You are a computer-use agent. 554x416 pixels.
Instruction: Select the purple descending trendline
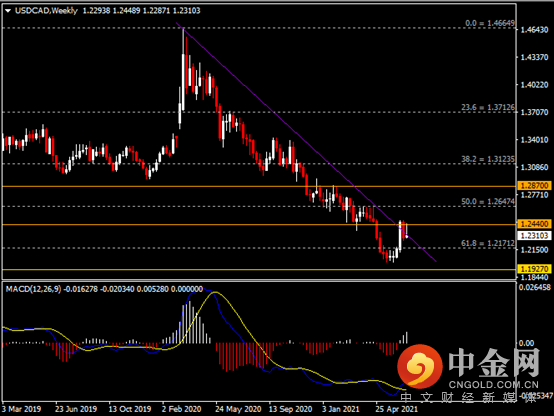click(x=306, y=142)
